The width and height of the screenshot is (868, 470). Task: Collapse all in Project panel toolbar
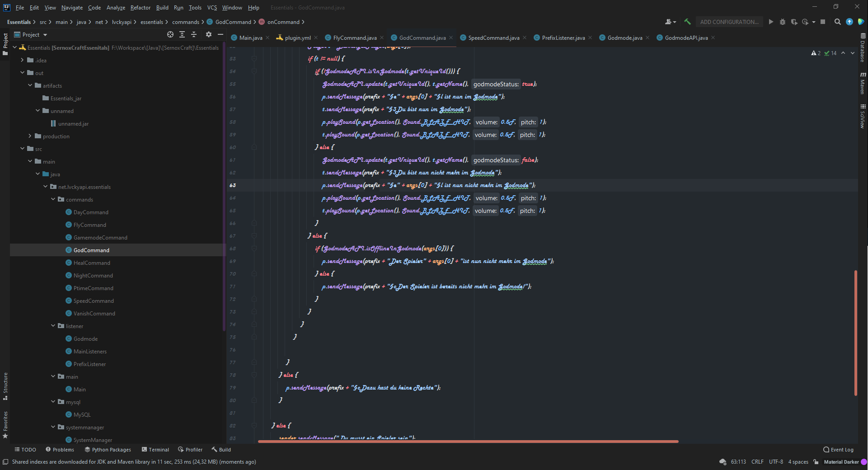pos(194,34)
